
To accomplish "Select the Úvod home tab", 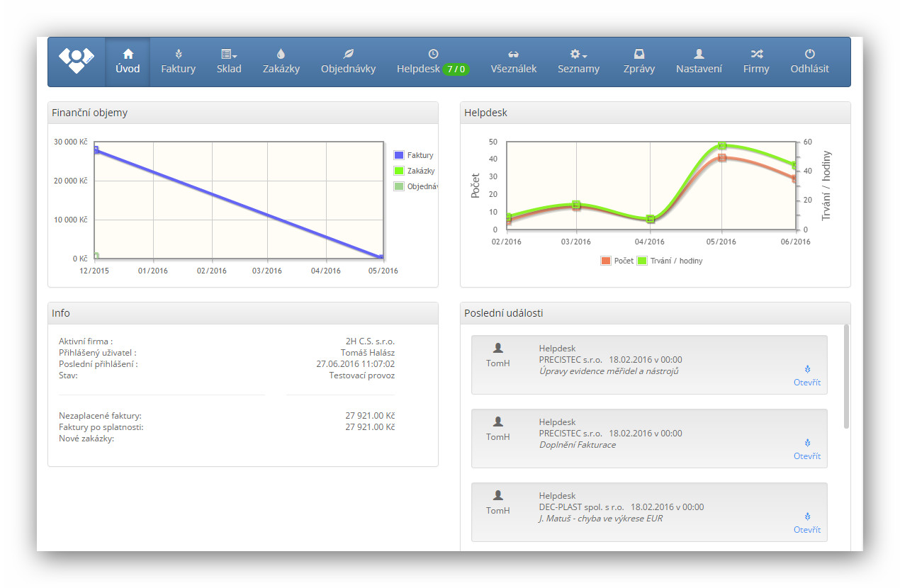I will 128,62.
